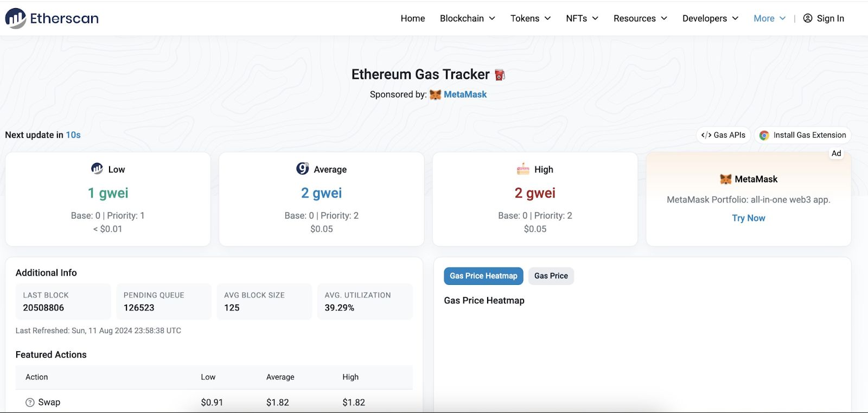Open the Resources dropdown menu

click(640, 18)
